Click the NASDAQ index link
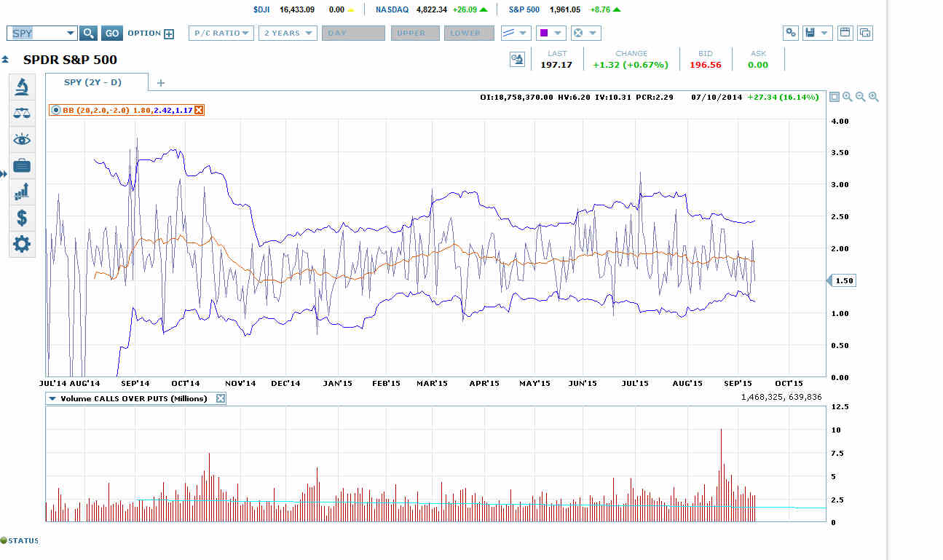The height and width of the screenshot is (560, 943). [392, 9]
